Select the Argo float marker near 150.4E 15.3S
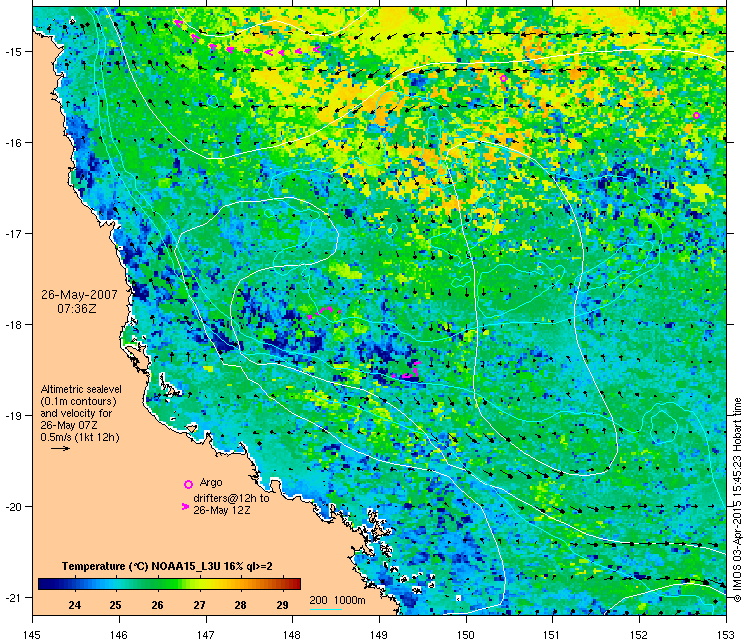 (503, 78)
